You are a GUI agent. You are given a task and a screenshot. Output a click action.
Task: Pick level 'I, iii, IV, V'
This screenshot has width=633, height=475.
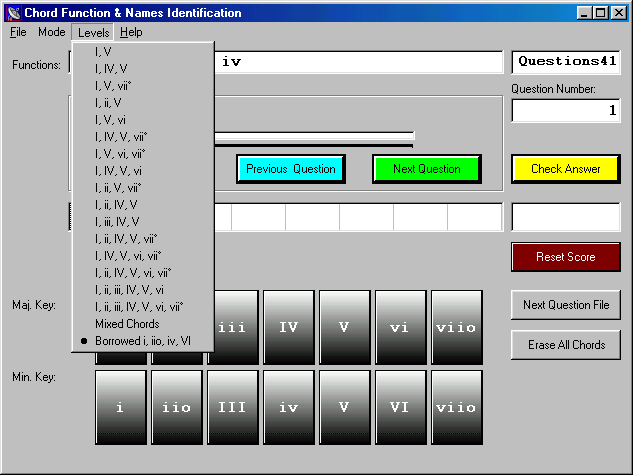coord(143,222)
